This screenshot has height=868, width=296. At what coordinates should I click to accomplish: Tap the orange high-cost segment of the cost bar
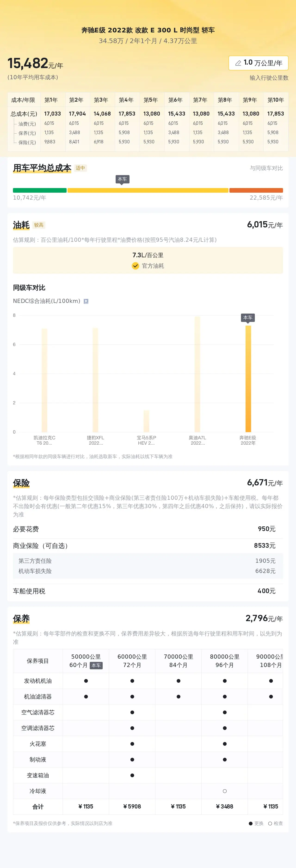point(256,190)
